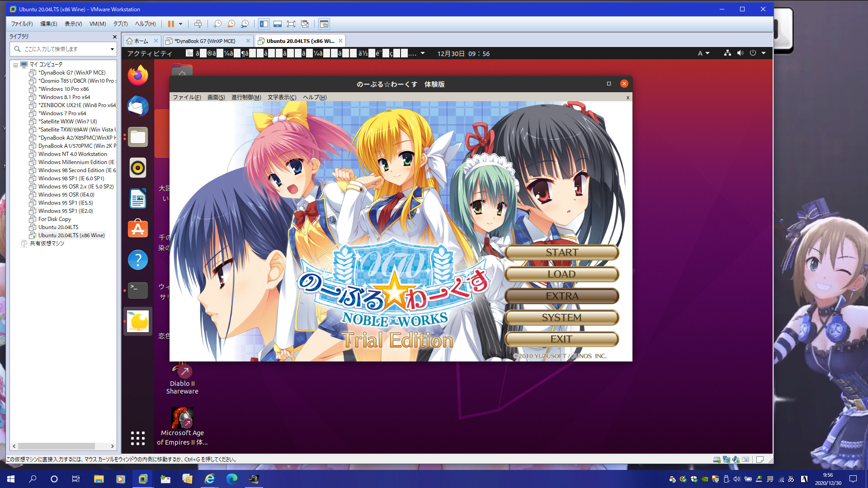Screen dimensions: 868x488
Task: Select For Disk Copy in the library
Action: click(x=54, y=219)
